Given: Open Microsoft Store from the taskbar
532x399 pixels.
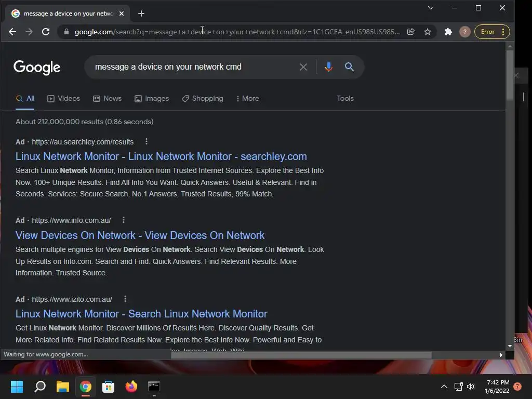Looking at the screenshot, I should (x=108, y=387).
